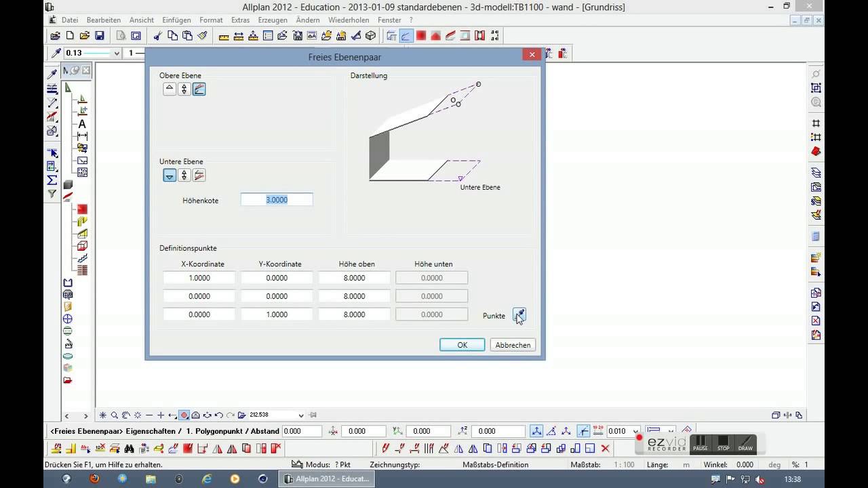This screenshot has width=868, height=488.
Task: Open the Einfügen menu
Action: [177, 20]
